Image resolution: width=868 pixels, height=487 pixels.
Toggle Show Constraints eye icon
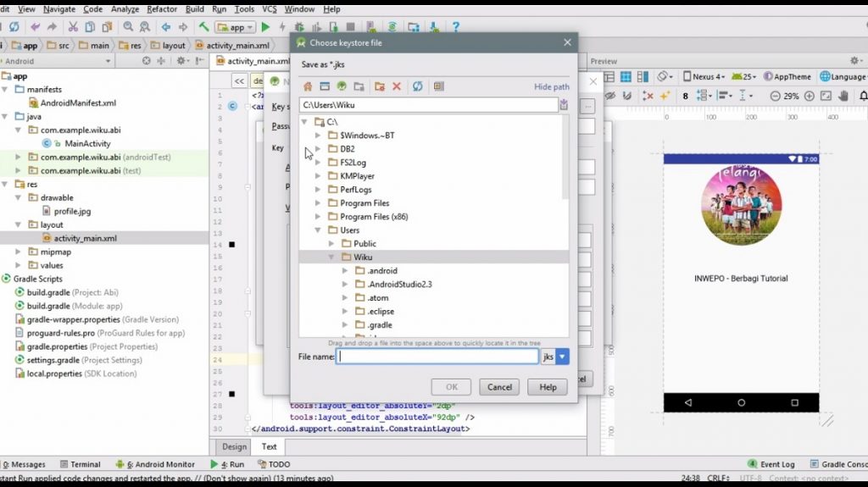point(610,96)
